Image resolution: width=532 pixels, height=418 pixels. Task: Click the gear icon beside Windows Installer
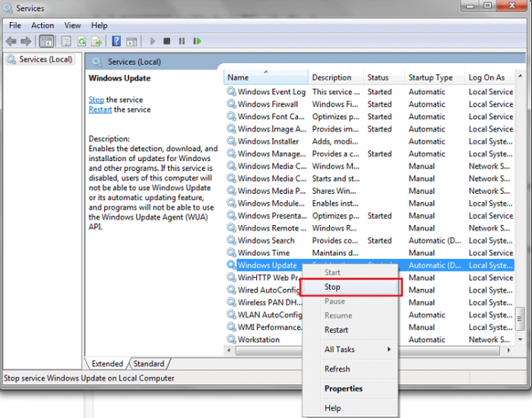click(231, 141)
